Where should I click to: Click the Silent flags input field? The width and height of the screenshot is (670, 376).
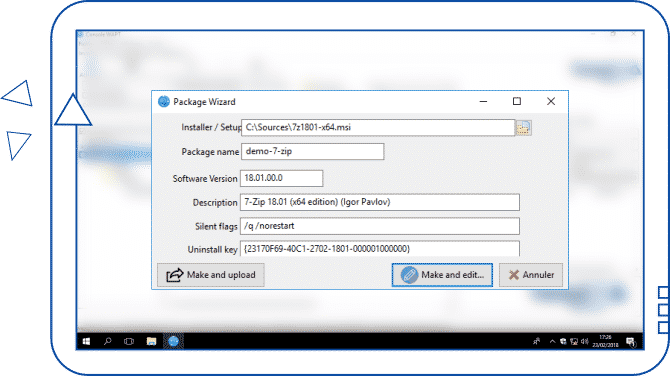[x=379, y=226]
